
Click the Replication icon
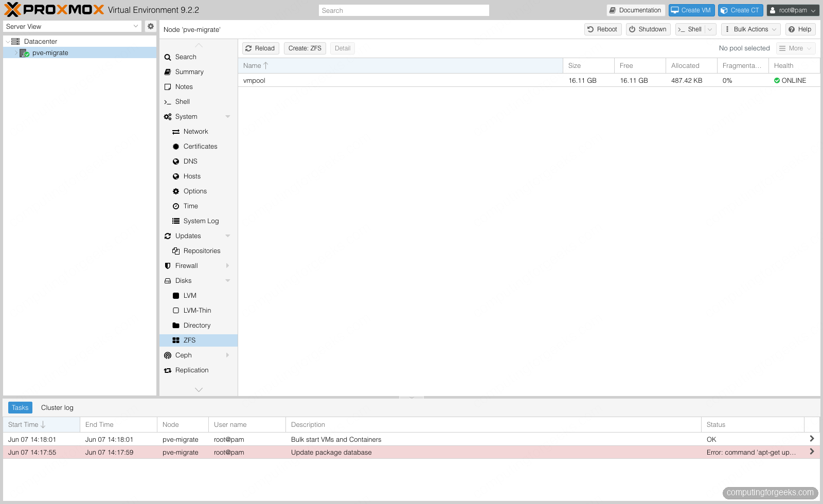pos(168,370)
